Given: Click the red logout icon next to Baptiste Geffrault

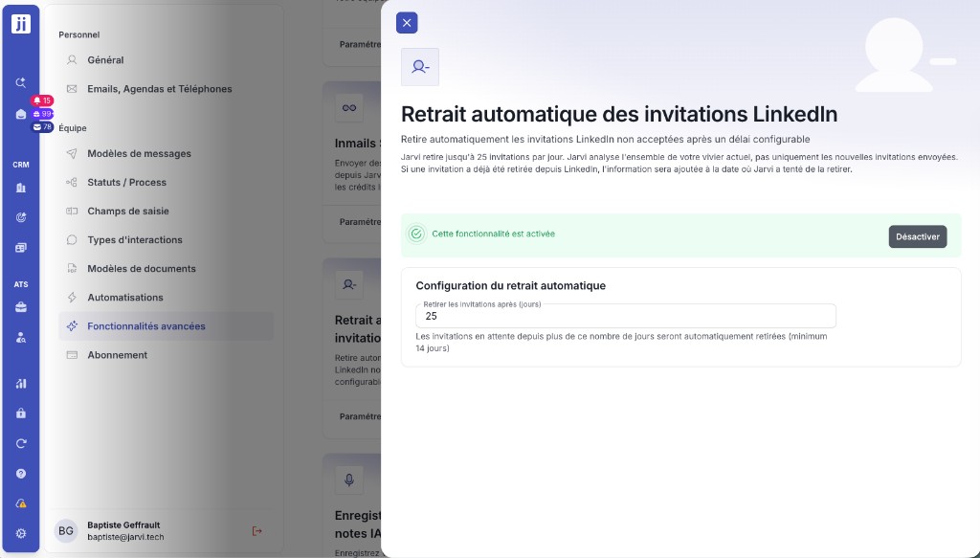Looking at the screenshot, I should pyautogui.click(x=256, y=531).
